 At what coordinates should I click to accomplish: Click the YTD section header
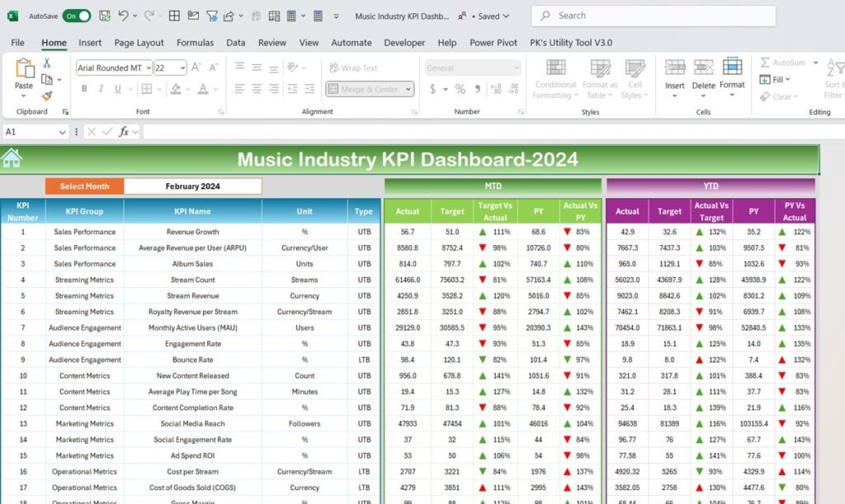(710, 186)
